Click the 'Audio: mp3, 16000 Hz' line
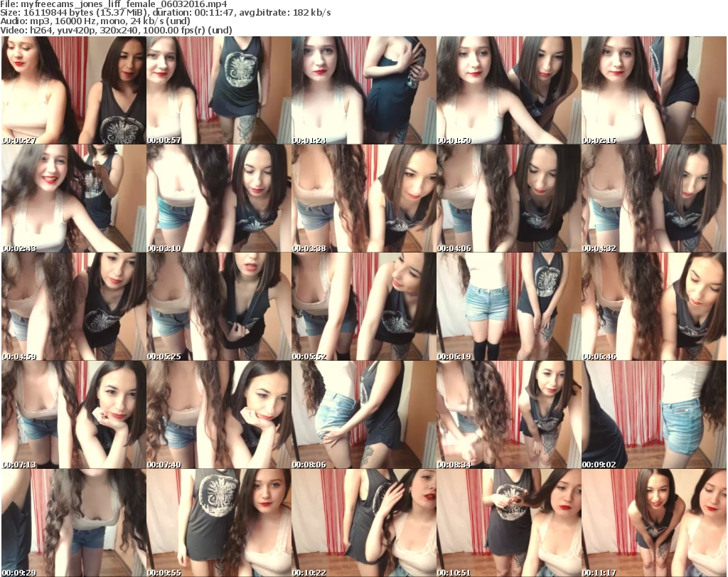The height and width of the screenshot is (577, 728). tap(95, 21)
